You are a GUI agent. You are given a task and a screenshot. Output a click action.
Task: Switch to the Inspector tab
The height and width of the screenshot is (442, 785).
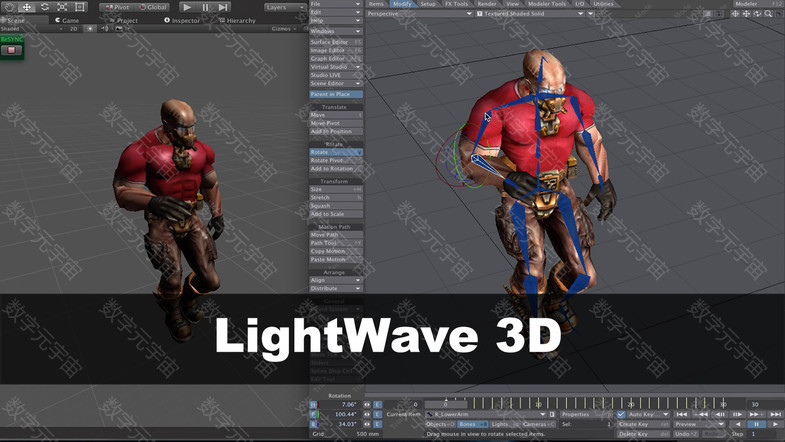[x=182, y=21]
